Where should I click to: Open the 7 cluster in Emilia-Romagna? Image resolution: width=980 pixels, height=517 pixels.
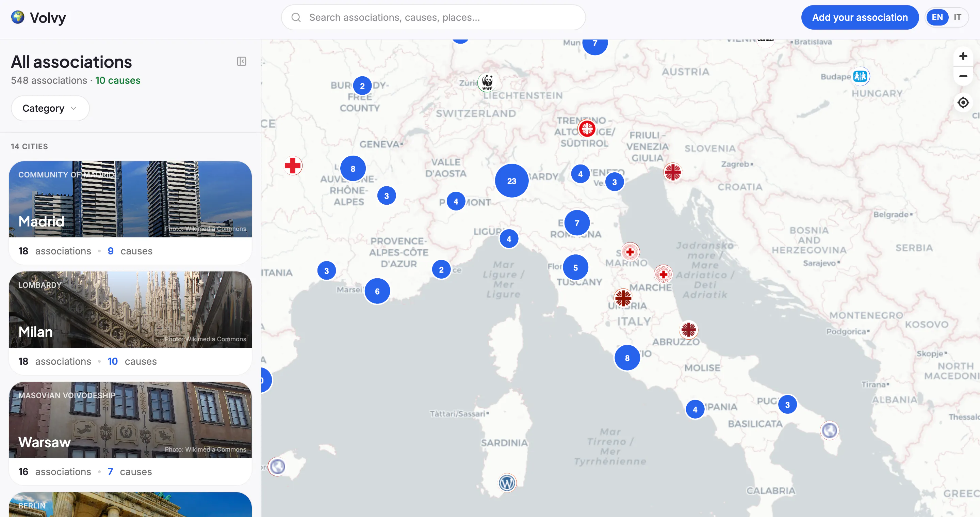pos(577,223)
